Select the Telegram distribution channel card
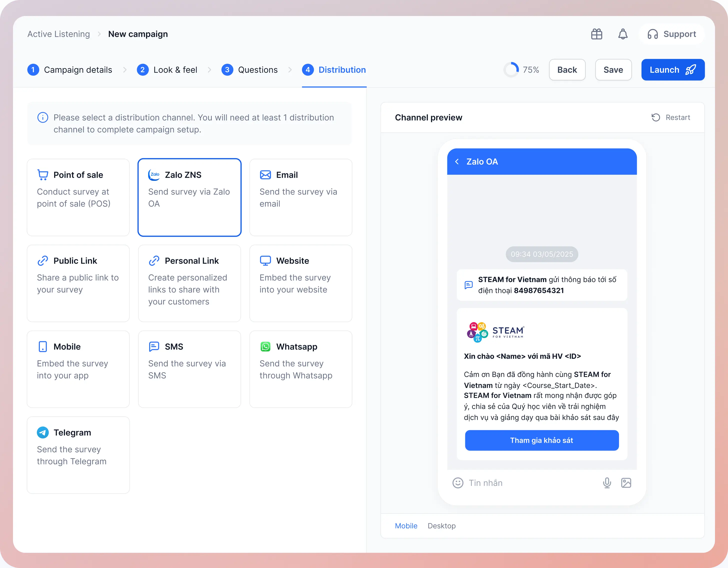The width and height of the screenshot is (728, 568). click(x=78, y=455)
